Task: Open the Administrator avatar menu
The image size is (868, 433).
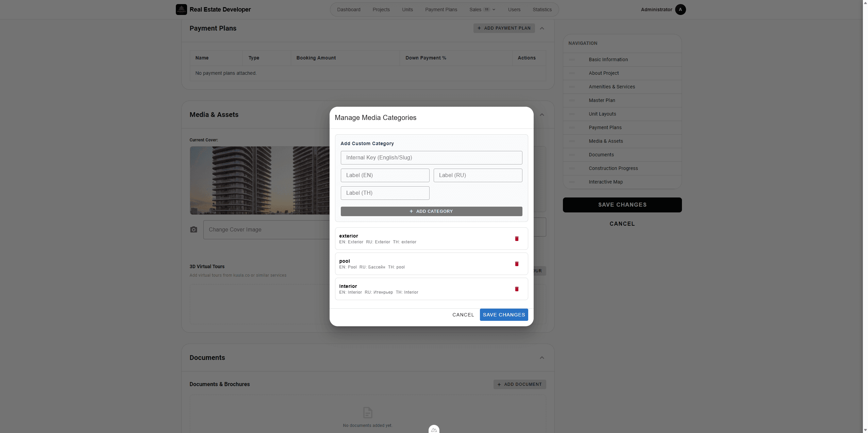Action: (x=680, y=10)
